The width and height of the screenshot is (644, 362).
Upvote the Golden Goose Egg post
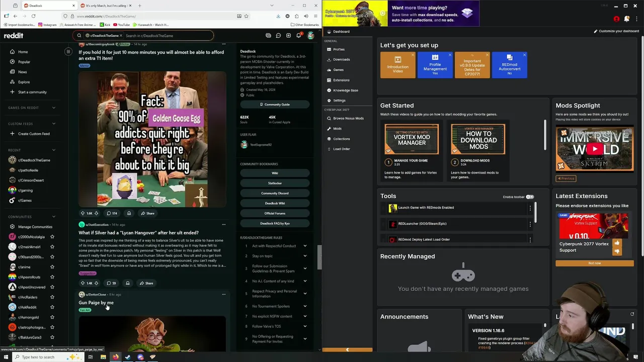tap(83, 213)
